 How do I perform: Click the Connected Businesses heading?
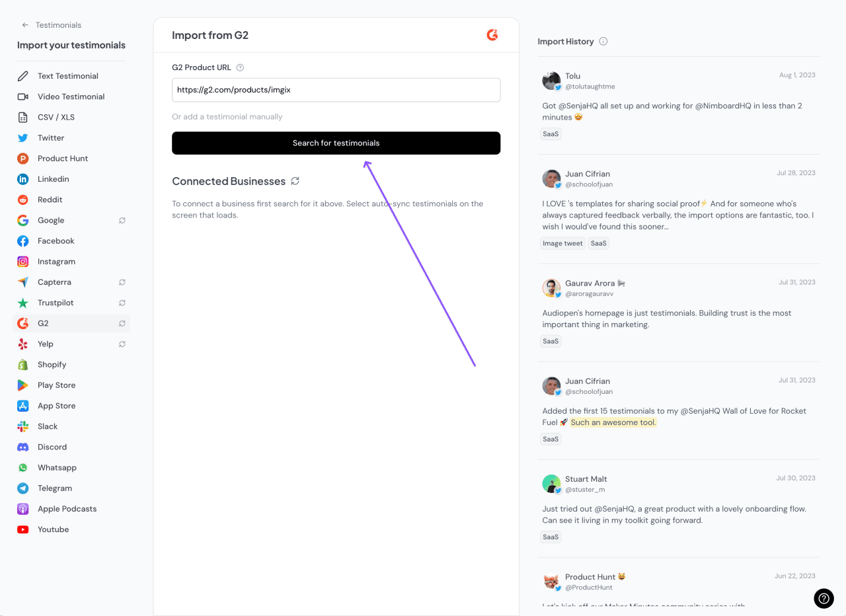[x=229, y=181]
